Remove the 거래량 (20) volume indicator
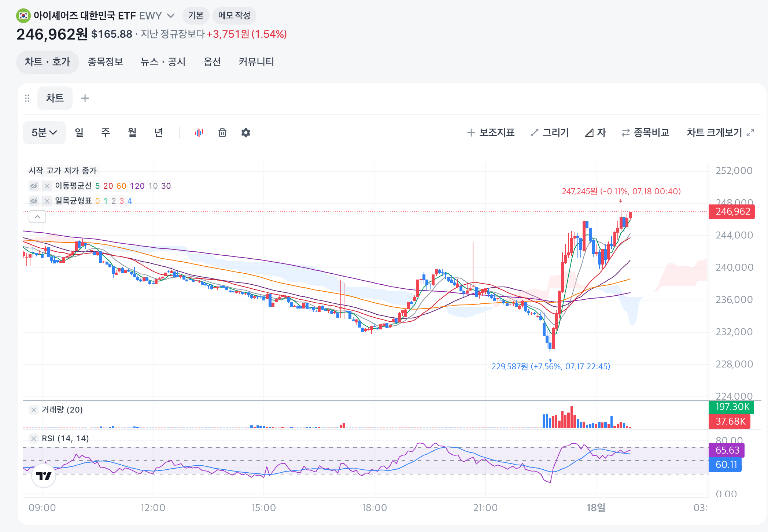Image resolution: width=768 pixels, height=532 pixels. 34,410
